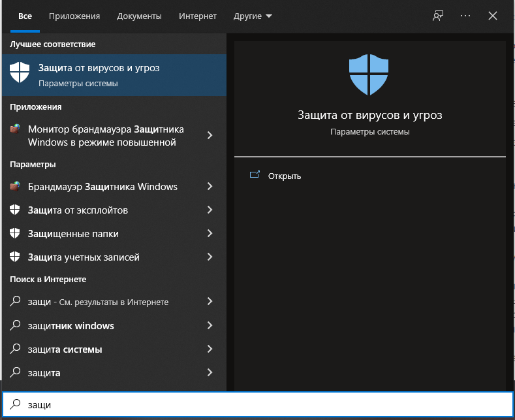
Task: Expand arrow for Защита учетных записей
Action: pyautogui.click(x=210, y=257)
